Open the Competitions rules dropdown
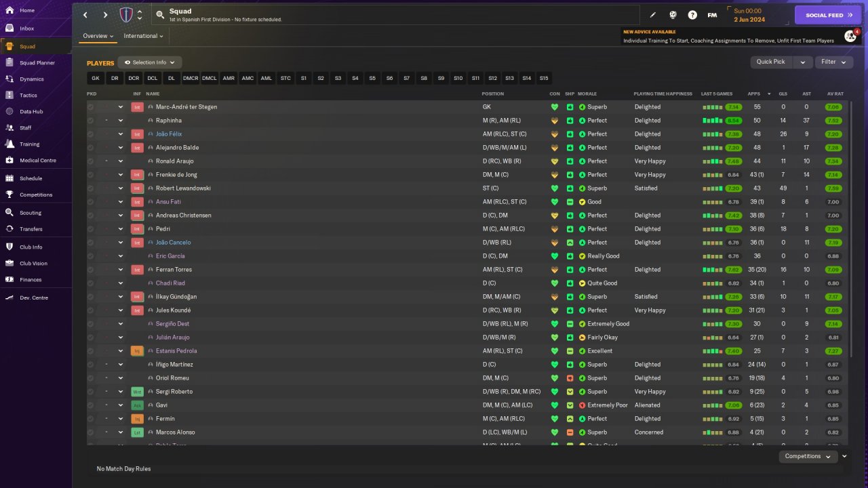868x488 pixels. click(x=808, y=456)
